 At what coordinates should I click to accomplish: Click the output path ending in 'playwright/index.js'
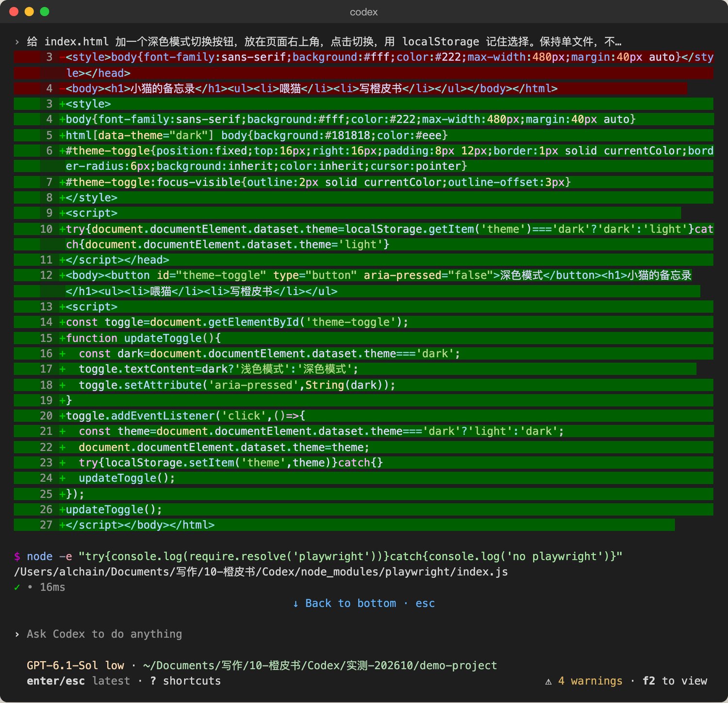coord(261,572)
